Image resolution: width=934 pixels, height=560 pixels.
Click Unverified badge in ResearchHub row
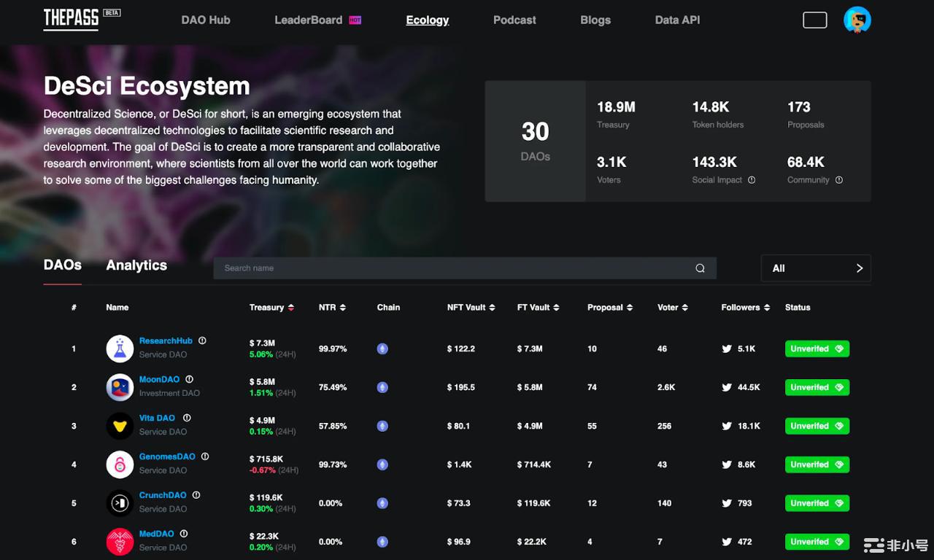[817, 349]
